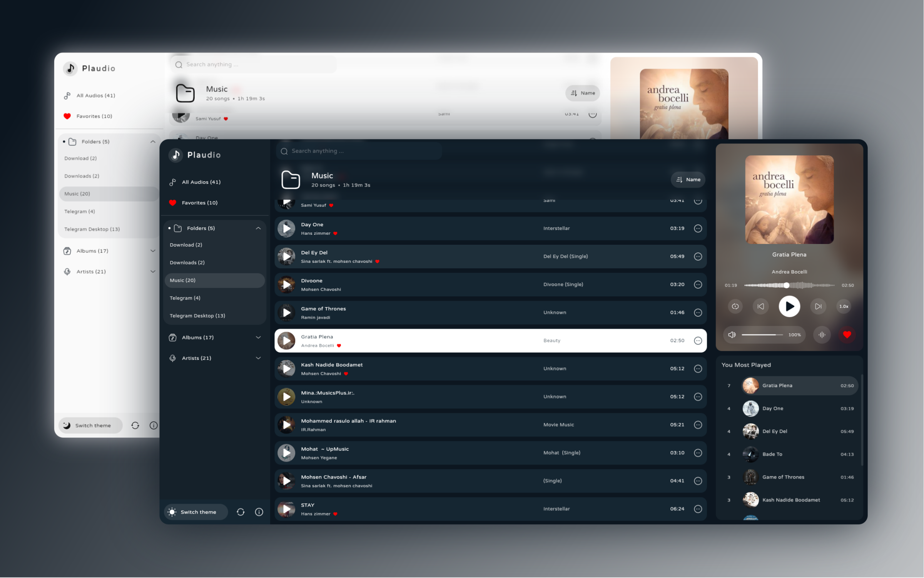
Task: Collapse the Folders (5) tree section
Action: tap(259, 229)
